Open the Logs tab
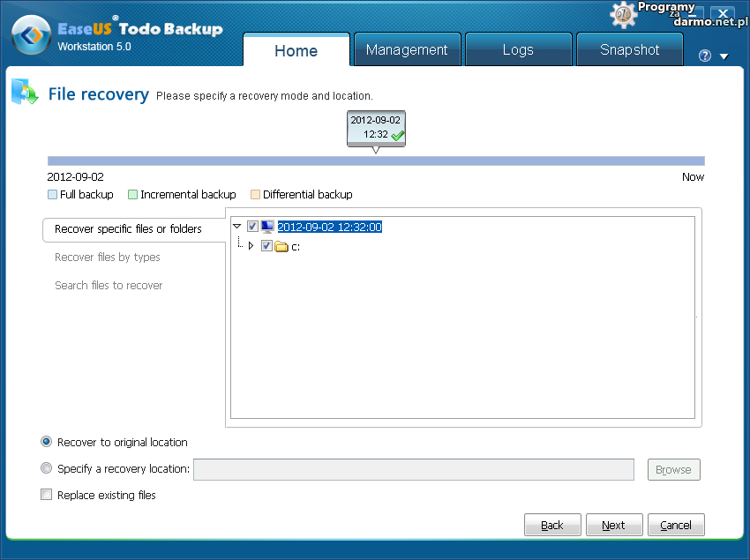This screenshot has width=750, height=560. coord(518,50)
